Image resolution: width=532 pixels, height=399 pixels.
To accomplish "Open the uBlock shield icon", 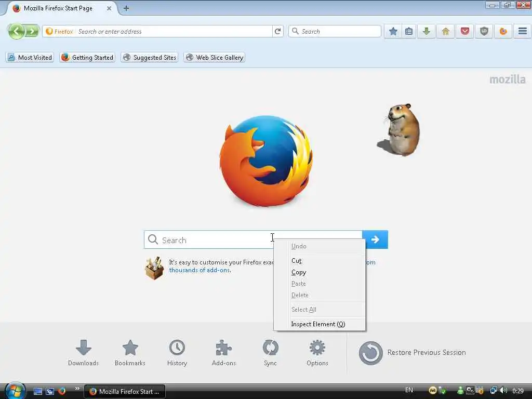I will pyautogui.click(x=484, y=32).
